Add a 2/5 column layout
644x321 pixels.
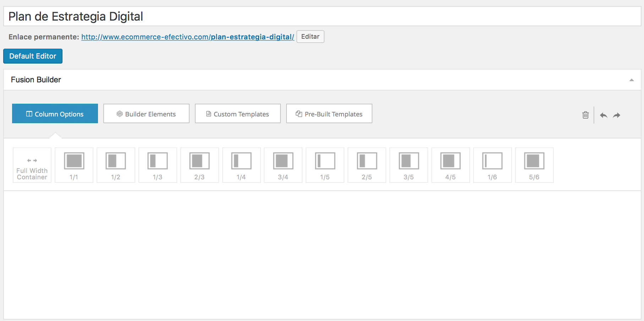click(x=367, y=165)
